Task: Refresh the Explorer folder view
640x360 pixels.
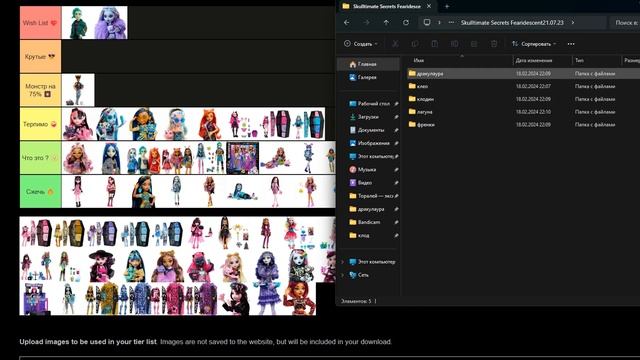Action: [406, 22]
